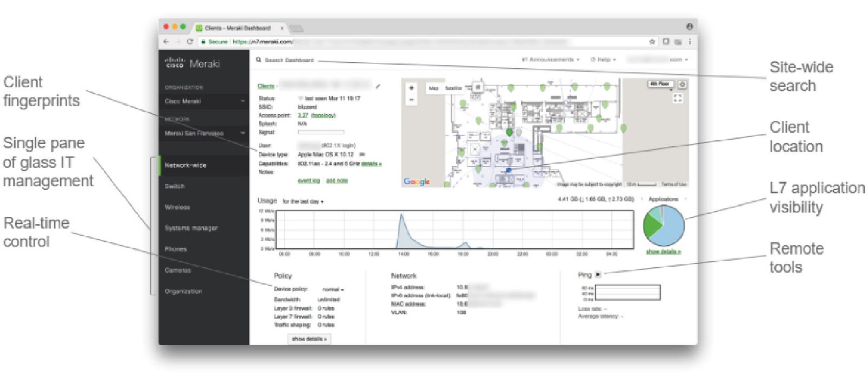
Task: Close the Clients - Meraki Dashboard tab
Action: (x=282, y=28)
